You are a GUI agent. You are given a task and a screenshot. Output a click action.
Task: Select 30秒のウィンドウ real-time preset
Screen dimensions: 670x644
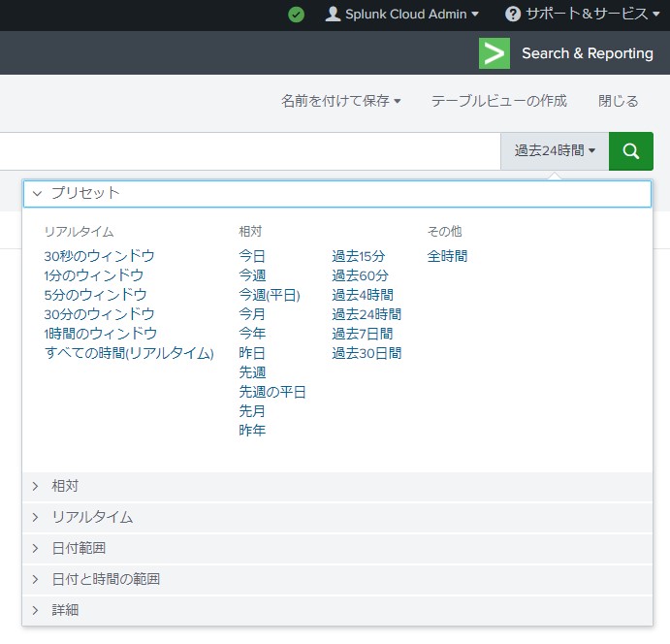click(99, 256)
